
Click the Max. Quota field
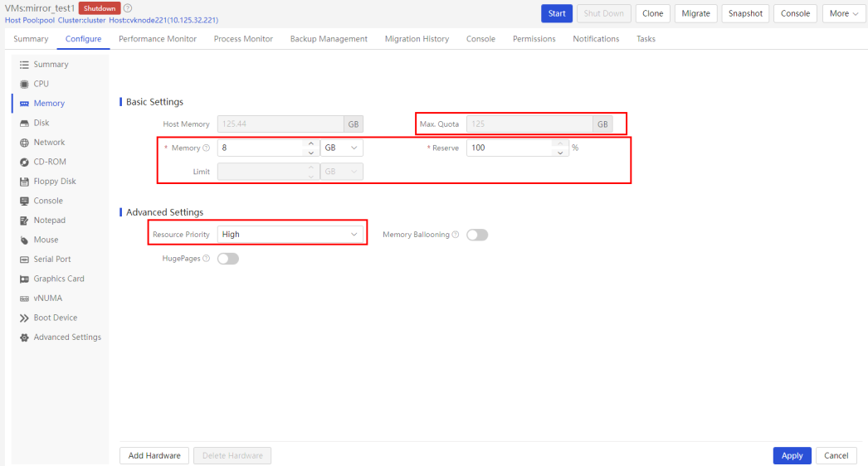[529, 124]
